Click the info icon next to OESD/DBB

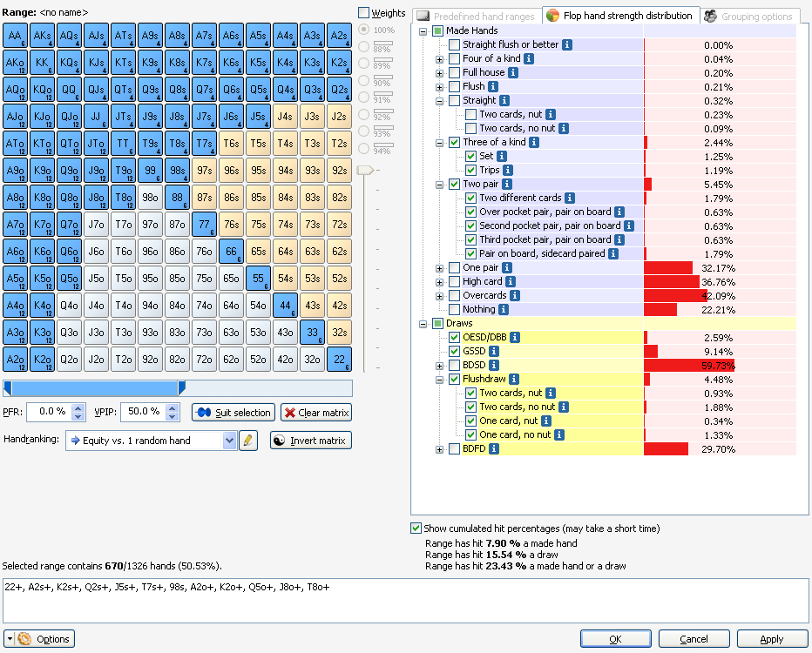click(x=516, y=336)
